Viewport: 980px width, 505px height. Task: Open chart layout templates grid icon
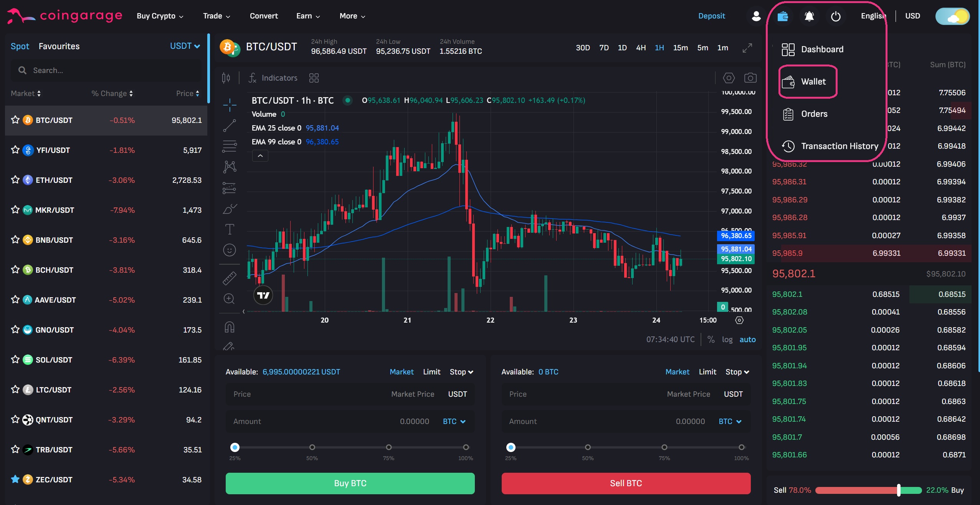pyautogui.click(x=314, y=78)
